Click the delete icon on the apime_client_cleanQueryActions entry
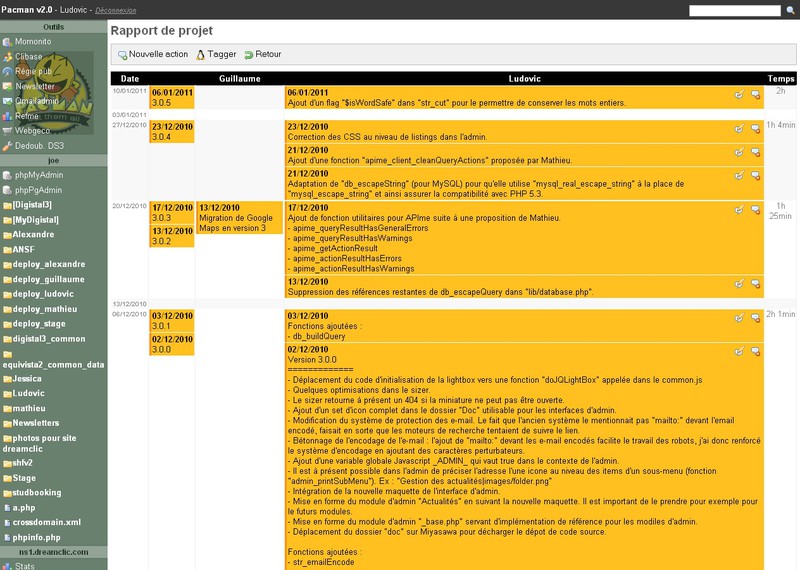The image size is (800, 570). 756,152
